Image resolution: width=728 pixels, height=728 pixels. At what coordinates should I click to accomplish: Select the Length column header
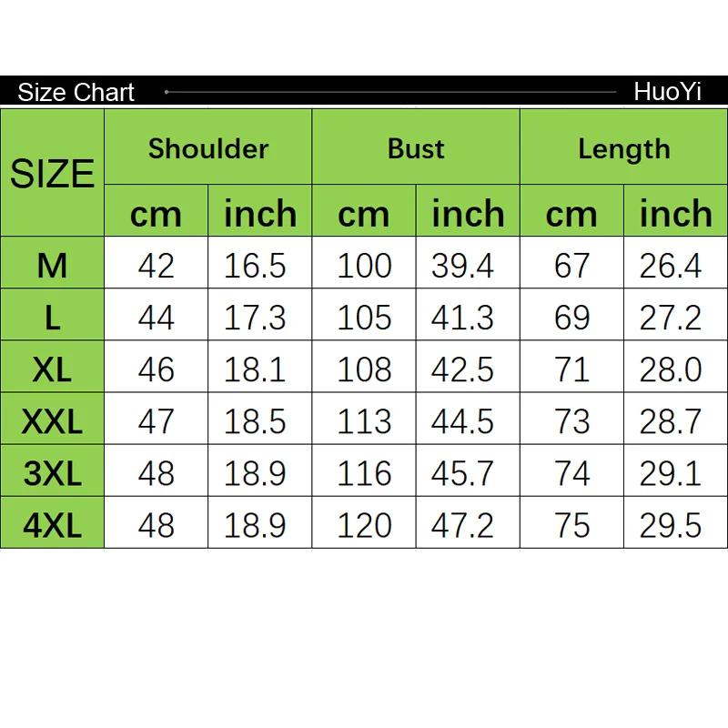623,148
